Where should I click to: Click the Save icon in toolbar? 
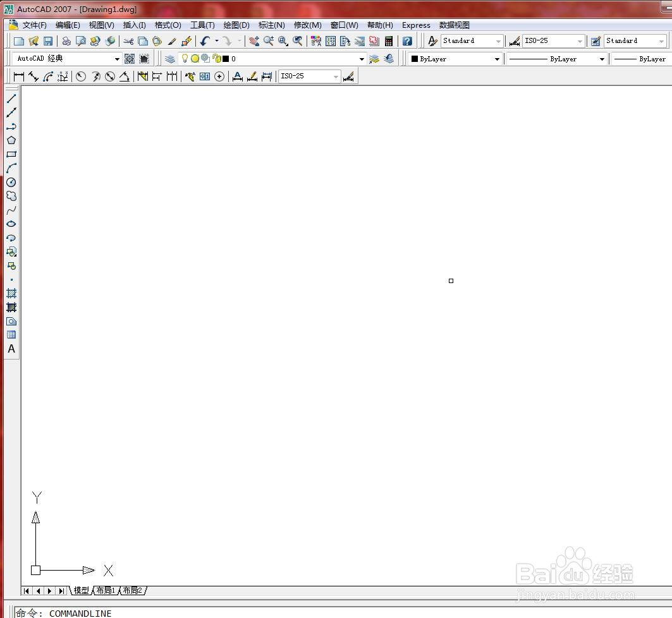pos(48,41)
